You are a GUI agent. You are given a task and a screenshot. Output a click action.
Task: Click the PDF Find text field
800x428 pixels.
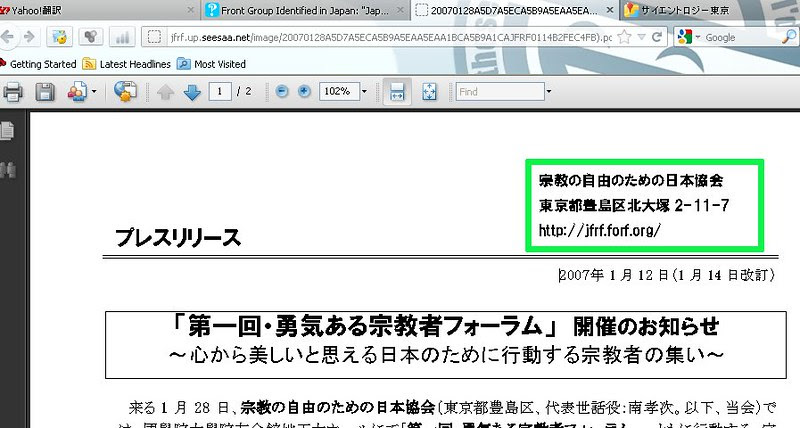point(499,92)
